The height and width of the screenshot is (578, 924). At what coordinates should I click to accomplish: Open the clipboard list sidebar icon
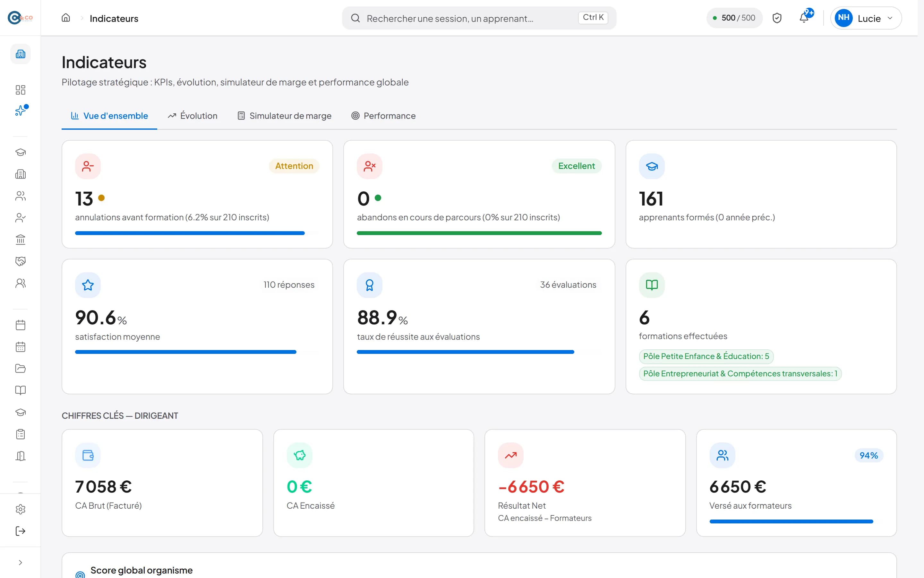click(21, 434)
